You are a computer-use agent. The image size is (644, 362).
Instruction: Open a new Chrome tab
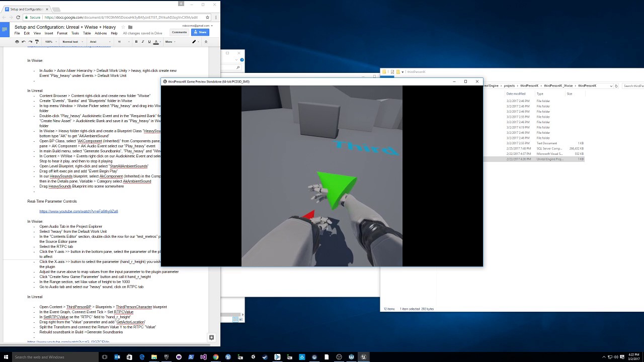pos(56,9)
